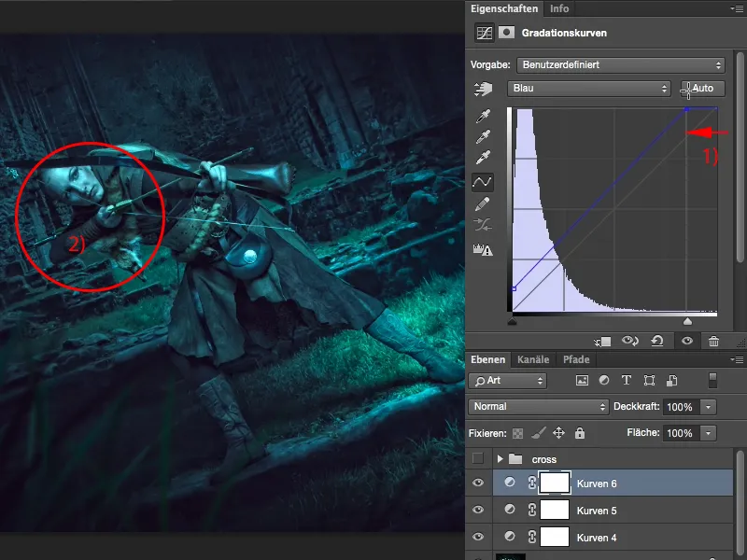Filter layers by shape icon
747x560 pixels.
[x=649, y=381]
